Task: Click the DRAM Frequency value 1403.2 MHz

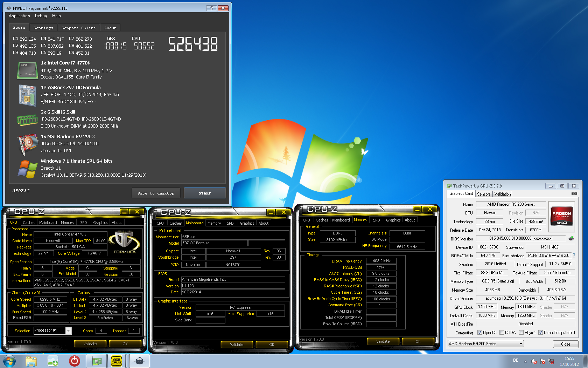Action: [381, 261]
